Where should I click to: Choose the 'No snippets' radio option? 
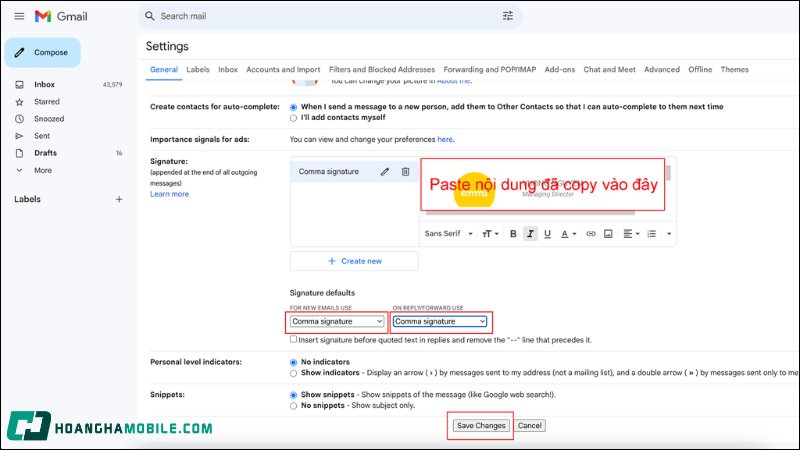293,407
